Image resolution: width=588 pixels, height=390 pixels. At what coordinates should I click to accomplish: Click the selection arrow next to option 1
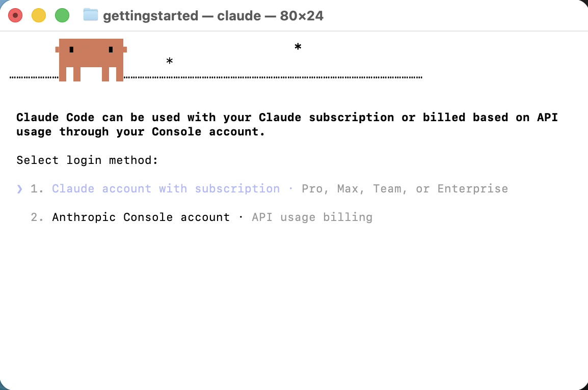(x=19, y=188)
